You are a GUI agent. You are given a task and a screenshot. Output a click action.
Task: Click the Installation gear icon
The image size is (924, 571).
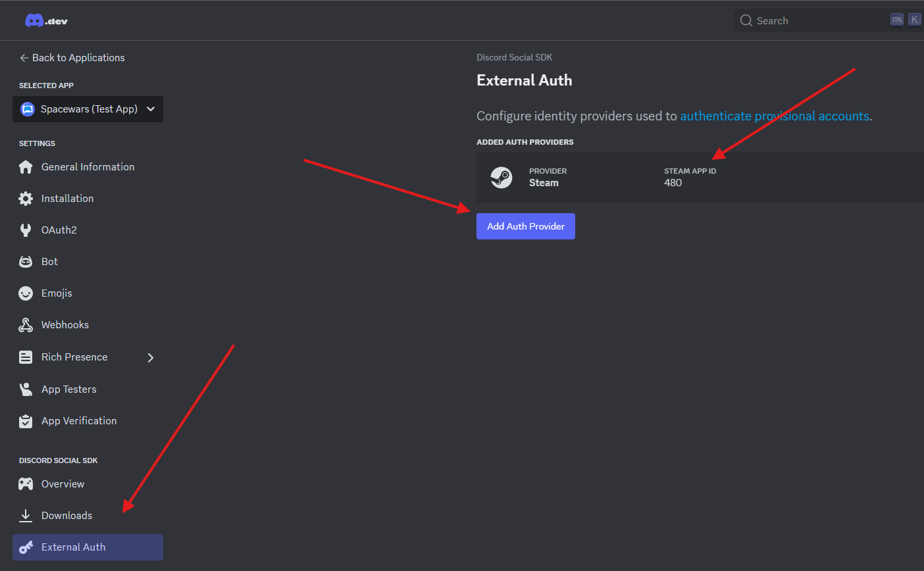[x=26, y=199]
